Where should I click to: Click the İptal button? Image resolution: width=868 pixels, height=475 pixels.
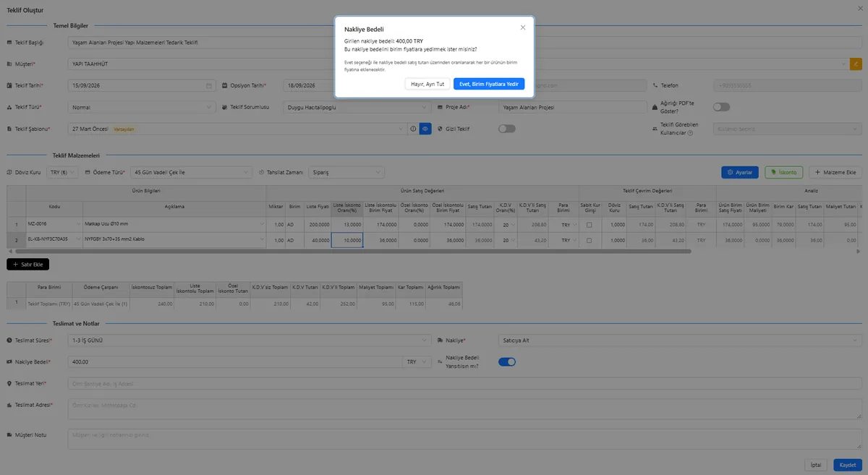(x=816, y=465)
